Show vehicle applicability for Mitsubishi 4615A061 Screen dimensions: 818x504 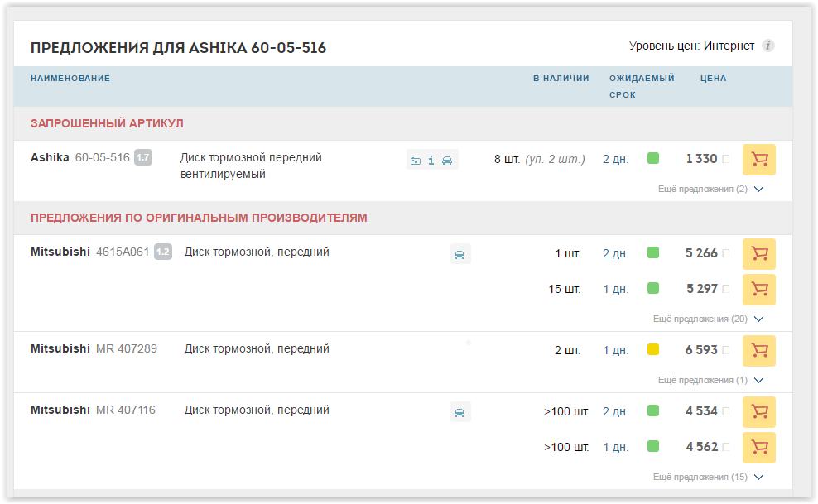click(460, 254)
